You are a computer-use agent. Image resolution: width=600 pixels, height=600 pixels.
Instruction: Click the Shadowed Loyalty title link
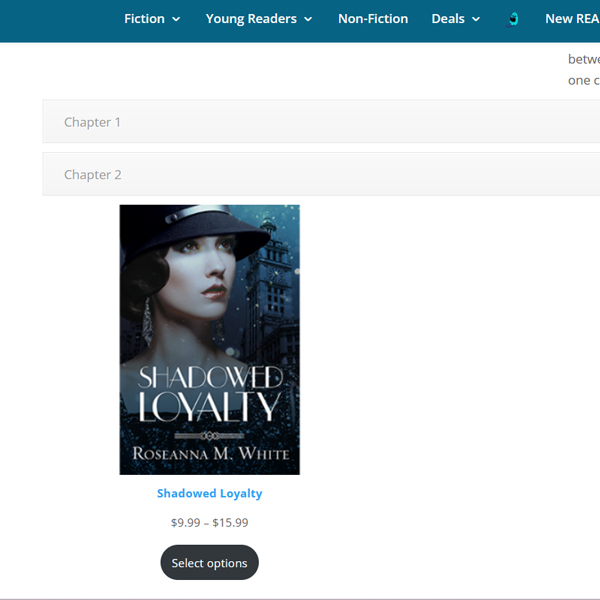(209, 493)
